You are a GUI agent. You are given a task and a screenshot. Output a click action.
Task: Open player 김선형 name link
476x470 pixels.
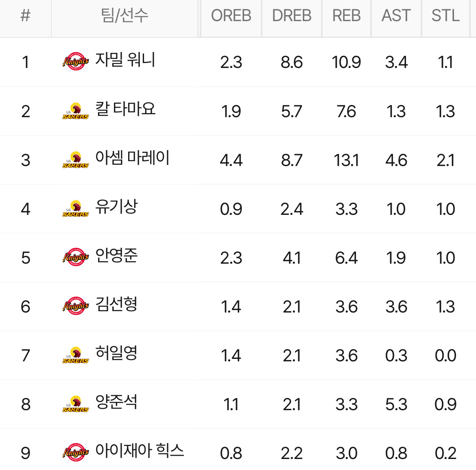pos(117,304)
